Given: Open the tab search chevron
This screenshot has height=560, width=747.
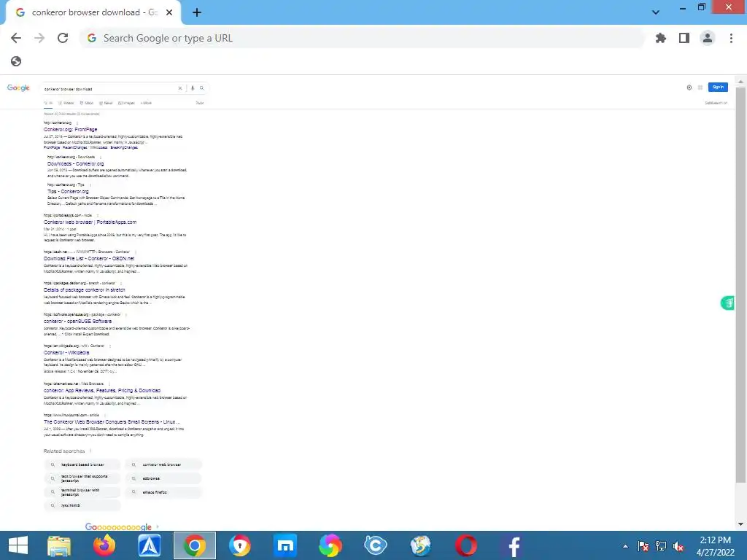Looking at the screenshot, I should pos(656,12).
